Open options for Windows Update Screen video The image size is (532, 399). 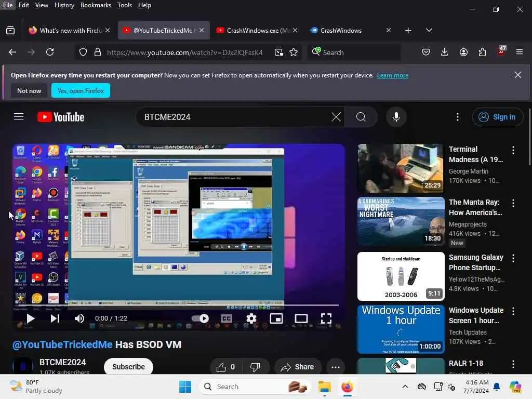point(513,311)
